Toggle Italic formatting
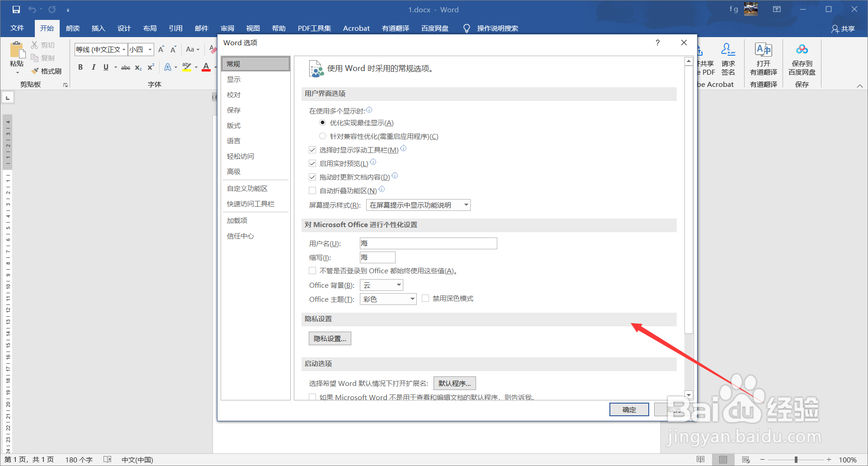Viewport: 868px width, 466px height. pyautogui.click(x=93, y=67)
